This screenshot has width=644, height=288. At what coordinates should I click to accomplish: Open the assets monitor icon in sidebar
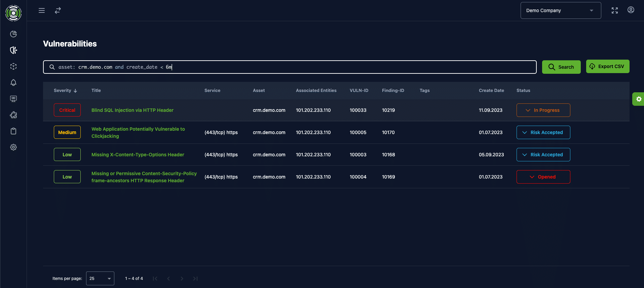click(x=13, y=99)
